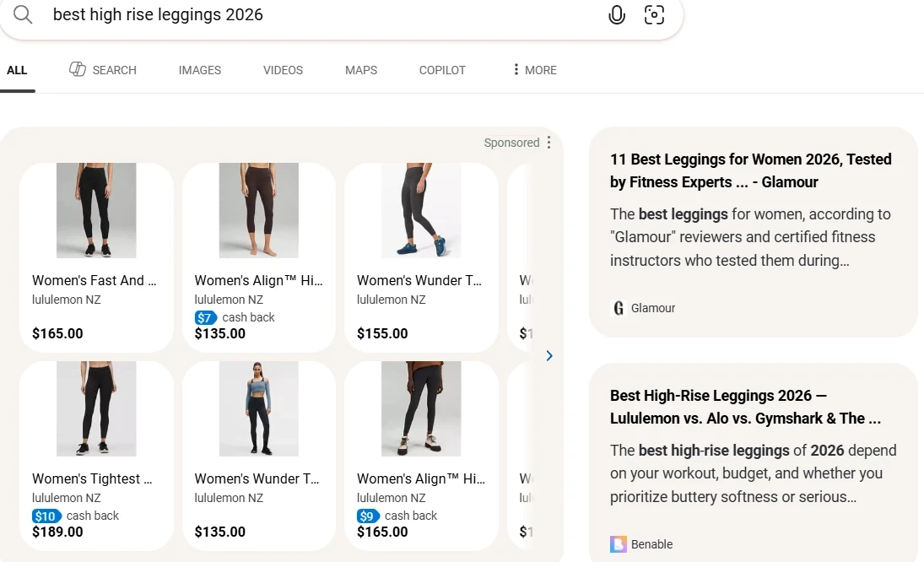Start voice search with microphone icon
The height and width of the screenshot is (562, 924).
(x=617, y=14)
